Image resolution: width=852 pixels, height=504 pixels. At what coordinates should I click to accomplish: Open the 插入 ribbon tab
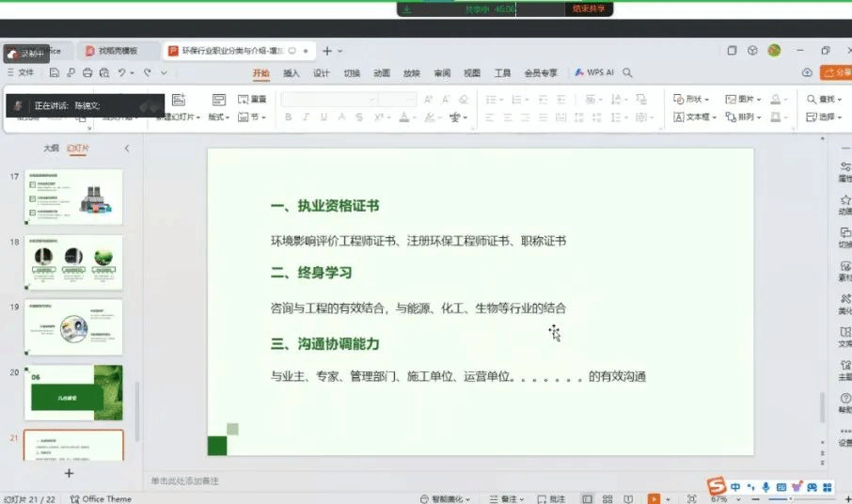coord(292,73)
